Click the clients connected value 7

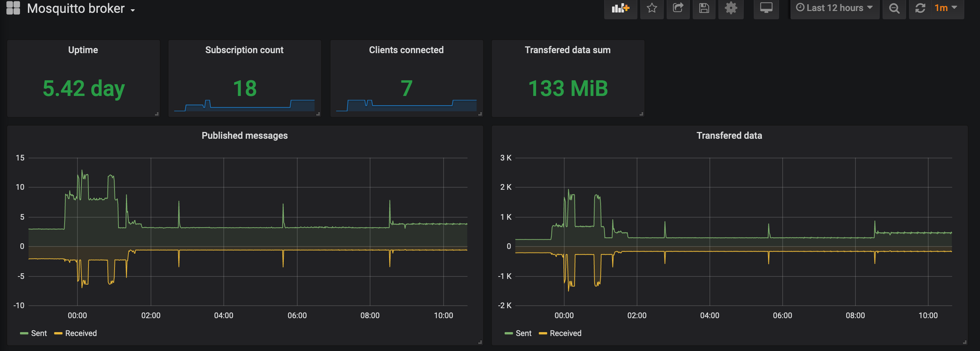pos(407,88)
